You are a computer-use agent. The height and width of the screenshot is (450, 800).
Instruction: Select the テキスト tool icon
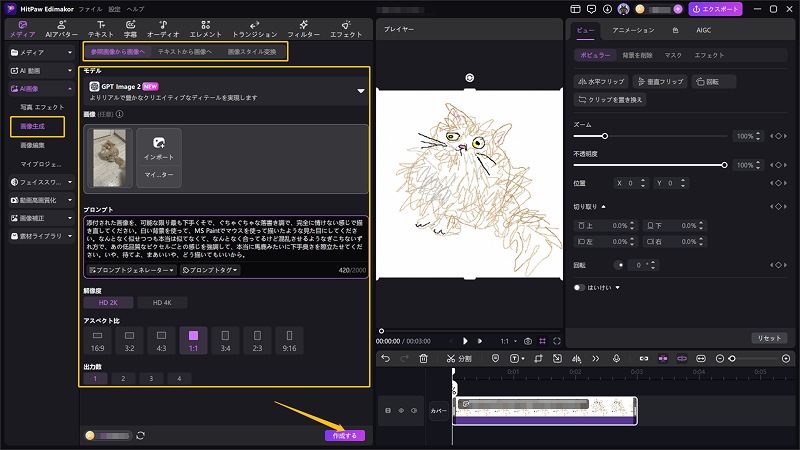click(x=101, y=29)
